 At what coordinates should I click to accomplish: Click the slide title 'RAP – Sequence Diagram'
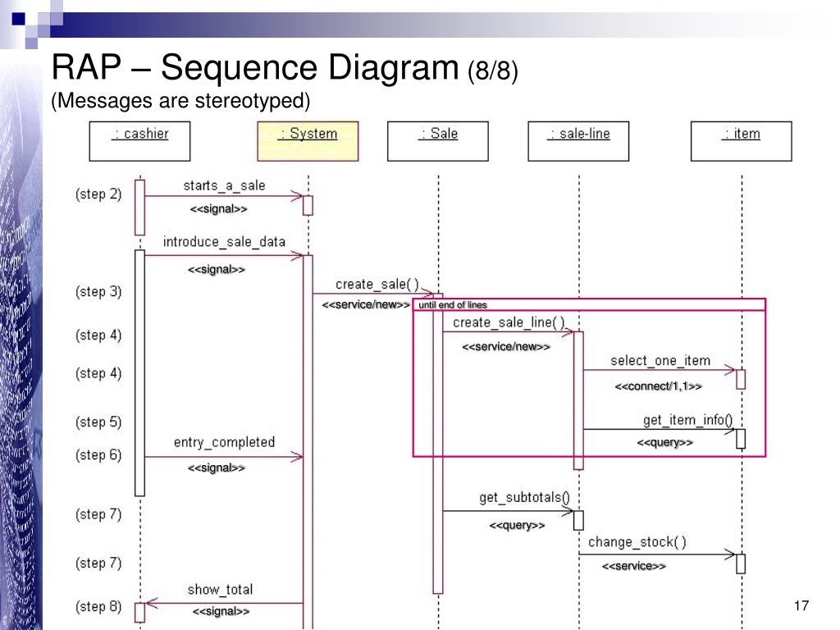256,67
